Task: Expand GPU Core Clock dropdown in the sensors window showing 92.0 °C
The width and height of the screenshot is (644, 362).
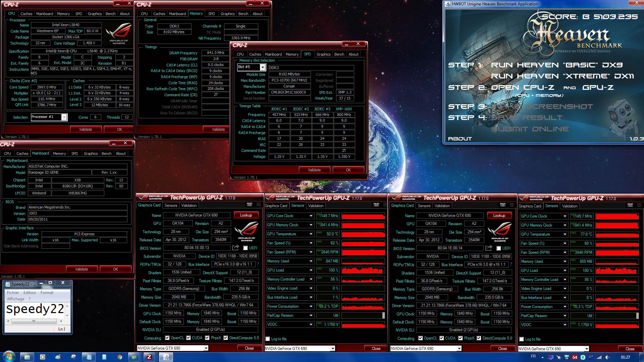Action: 311,216
